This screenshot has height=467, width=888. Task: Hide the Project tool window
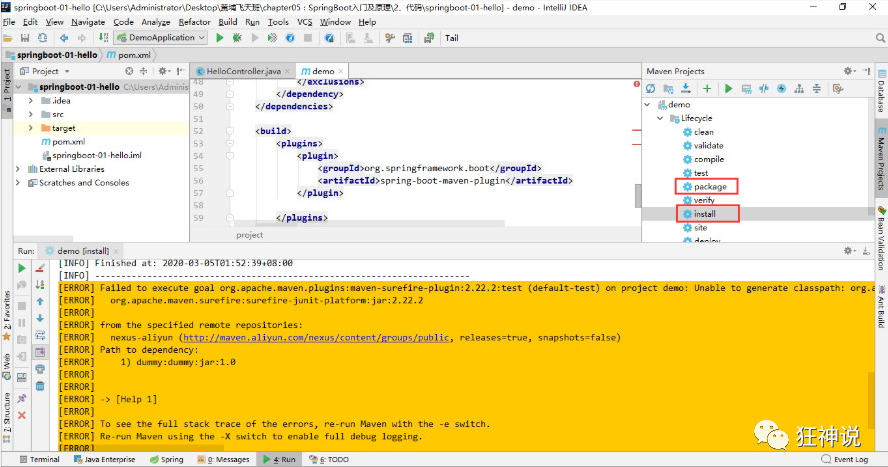pyautogui.click(x=180, y=71)
